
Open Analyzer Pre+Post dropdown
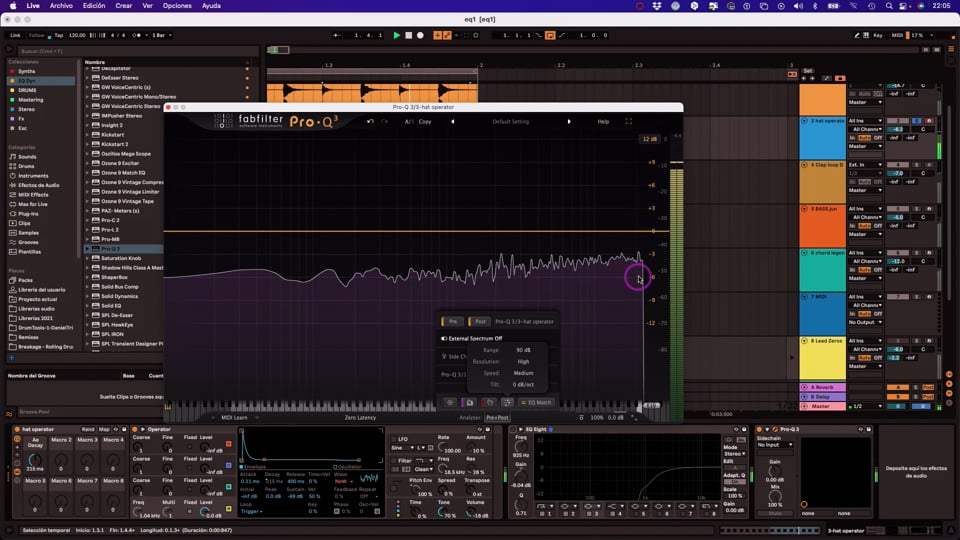[x=497, y=418]
